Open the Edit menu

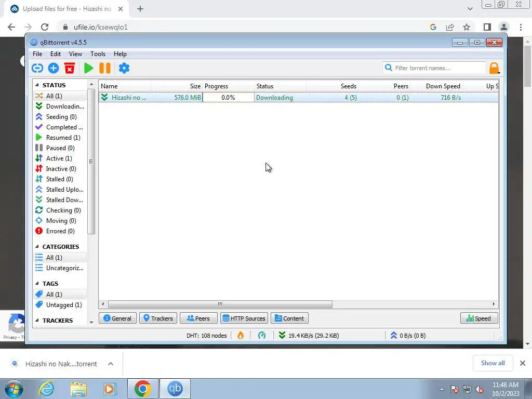pyautogui.click(x=55, y=54)
